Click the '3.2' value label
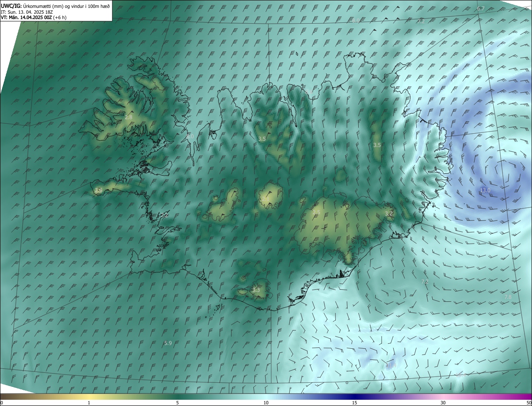This screenshot has height=406, width=532. [389, 213]
